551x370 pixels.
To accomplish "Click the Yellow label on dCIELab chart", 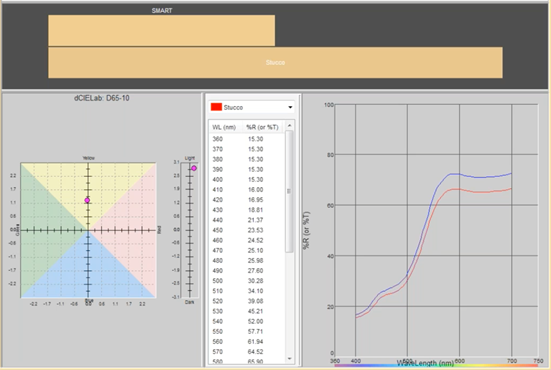I will click(89, 158).
